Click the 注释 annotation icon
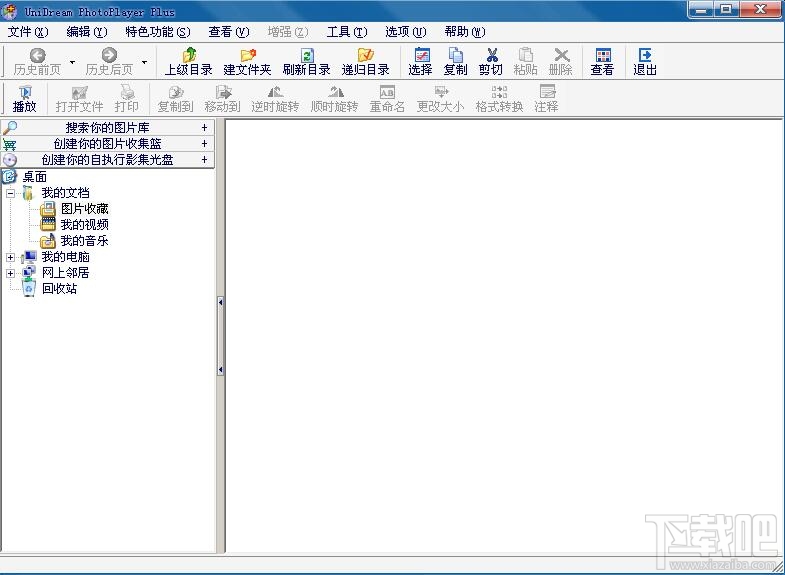Screen dimensions: 785x575 pyautogui.click(x=547, y=92)
